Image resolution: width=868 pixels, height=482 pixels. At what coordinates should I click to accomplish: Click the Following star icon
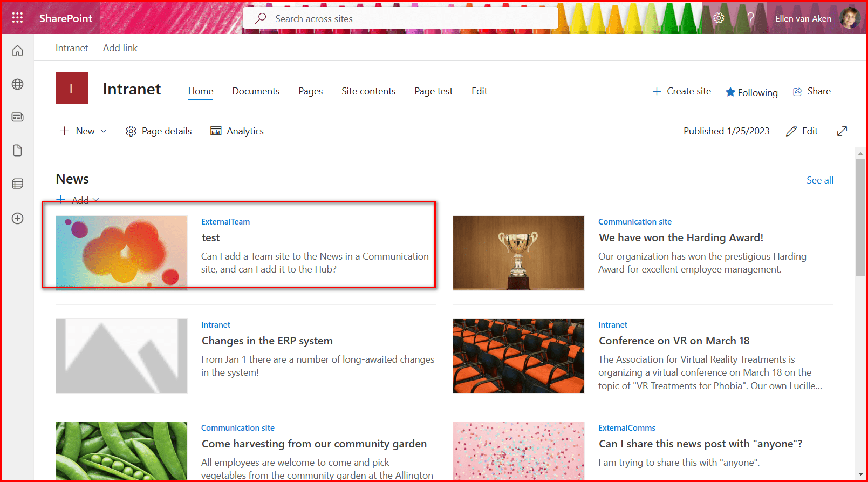(x=730, y=92)
